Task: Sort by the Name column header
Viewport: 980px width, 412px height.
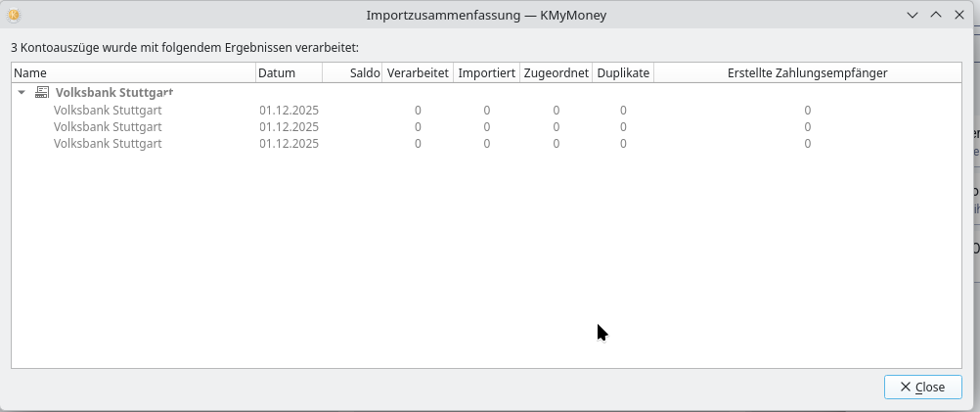Action: point(132,73)
